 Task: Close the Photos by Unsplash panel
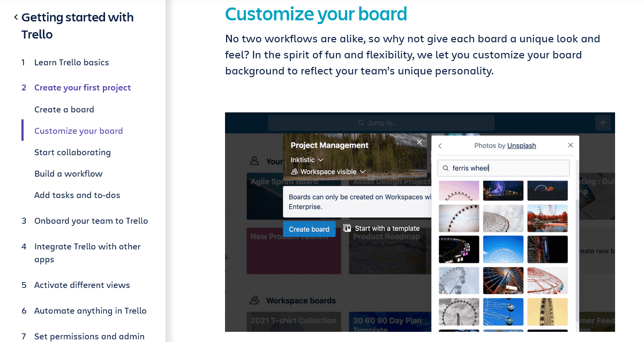click(571, 146)
